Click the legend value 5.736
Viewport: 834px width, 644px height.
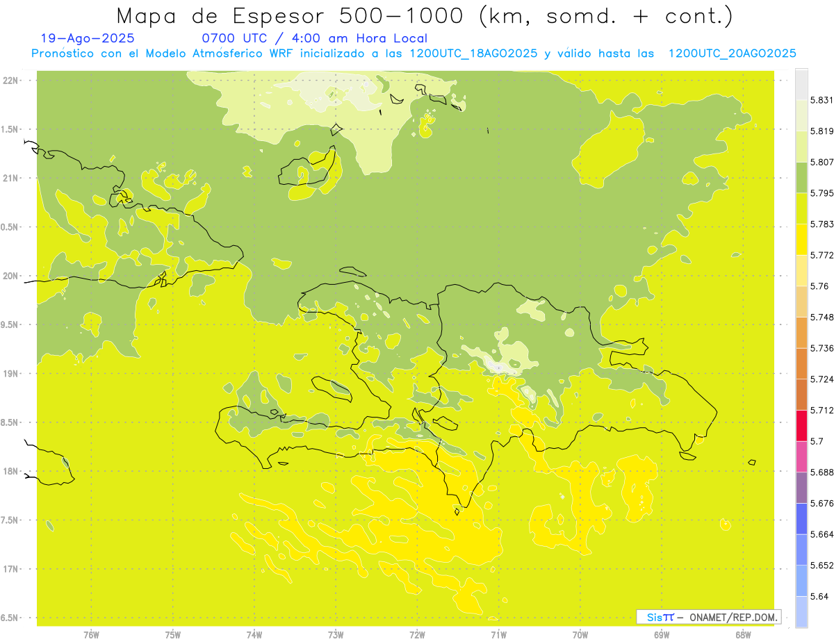click(x=822, y=348)
